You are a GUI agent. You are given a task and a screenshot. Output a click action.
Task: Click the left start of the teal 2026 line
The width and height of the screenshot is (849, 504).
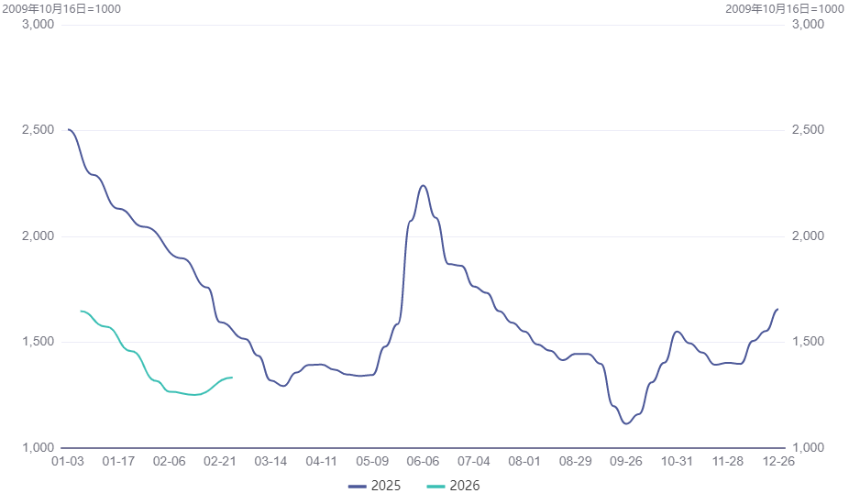point(81,311)
